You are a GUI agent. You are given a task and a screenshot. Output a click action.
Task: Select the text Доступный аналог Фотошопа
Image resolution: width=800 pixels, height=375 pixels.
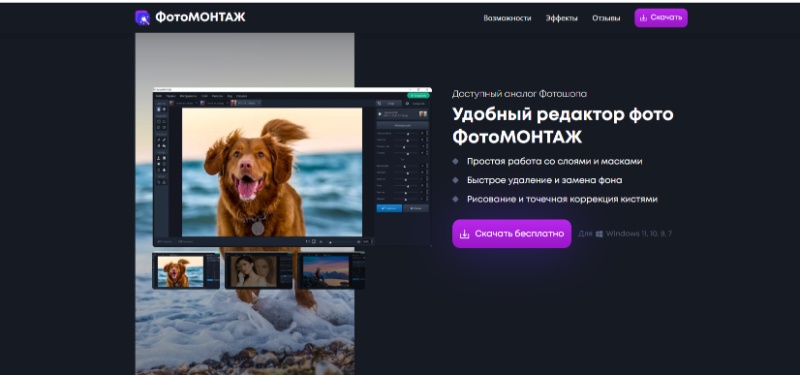pyautogui.click(x=519, y=94)
